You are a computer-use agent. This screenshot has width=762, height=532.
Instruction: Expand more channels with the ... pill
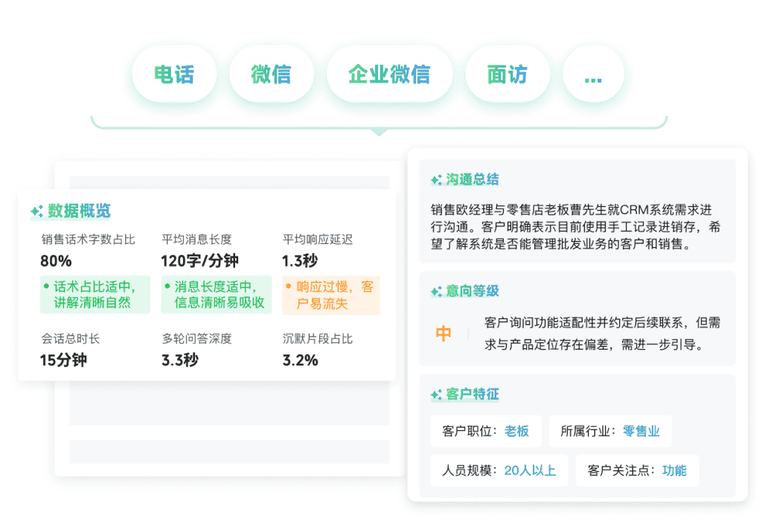(x=593, y=74)
